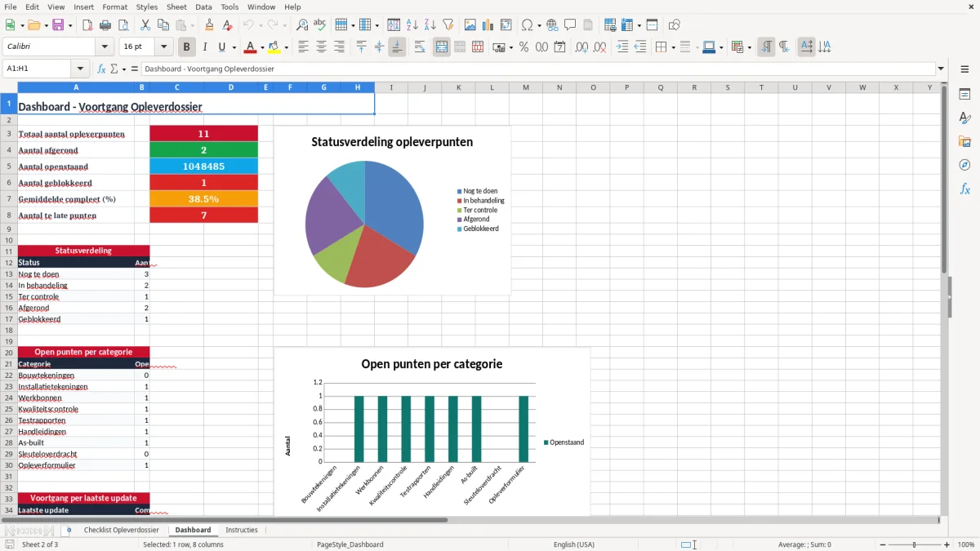Click the Insert Hyperlink icon
Image resolution: width=980 pixels, height=551 pixels.
552,25
